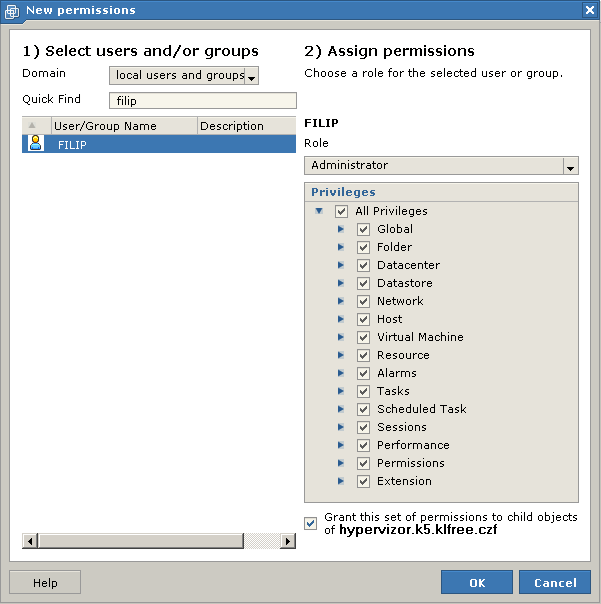
Task: Toggle the Virtual Machine privilege checkbox
Action: (363, 337)
